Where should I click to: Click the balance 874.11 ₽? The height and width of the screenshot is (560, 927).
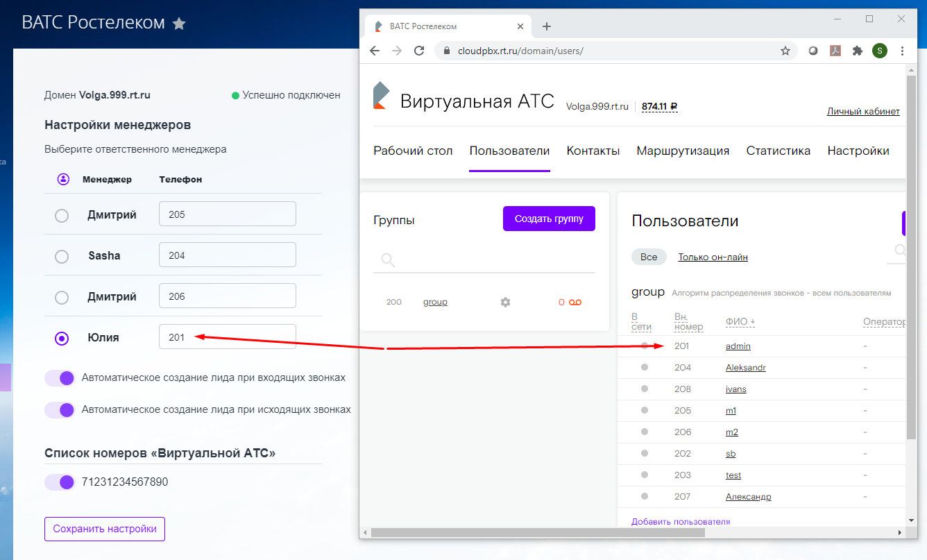pyautogui.click(x=659, y=106)
